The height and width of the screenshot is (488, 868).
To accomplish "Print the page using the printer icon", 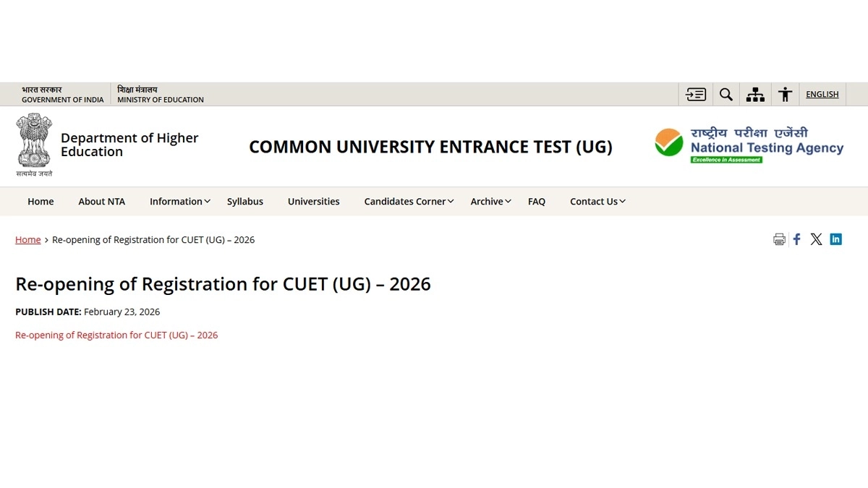I will [x=779, y=239].
